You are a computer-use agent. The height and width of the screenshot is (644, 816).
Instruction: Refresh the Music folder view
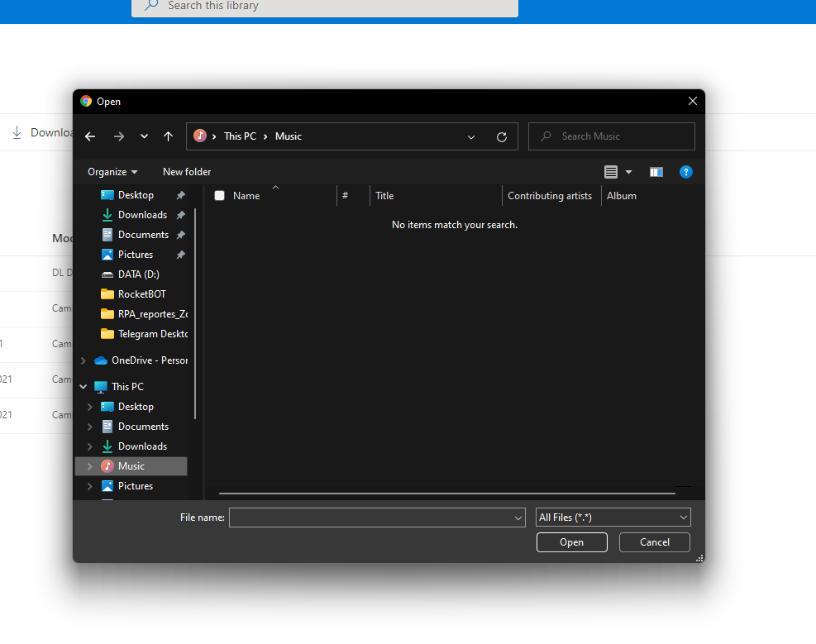501,136
